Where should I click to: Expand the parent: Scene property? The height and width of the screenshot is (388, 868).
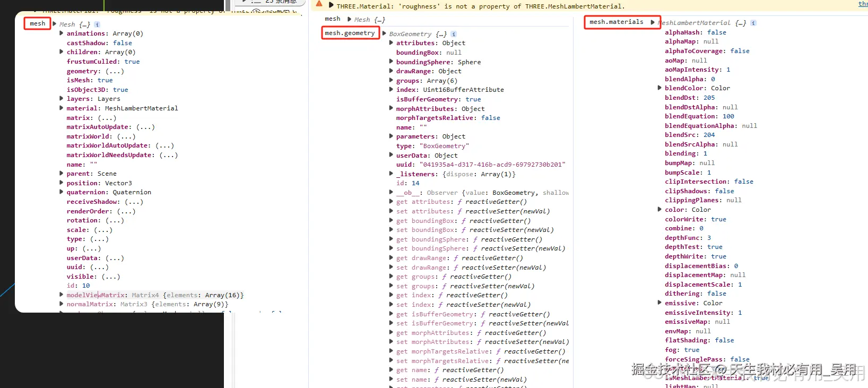coord(62,174)
